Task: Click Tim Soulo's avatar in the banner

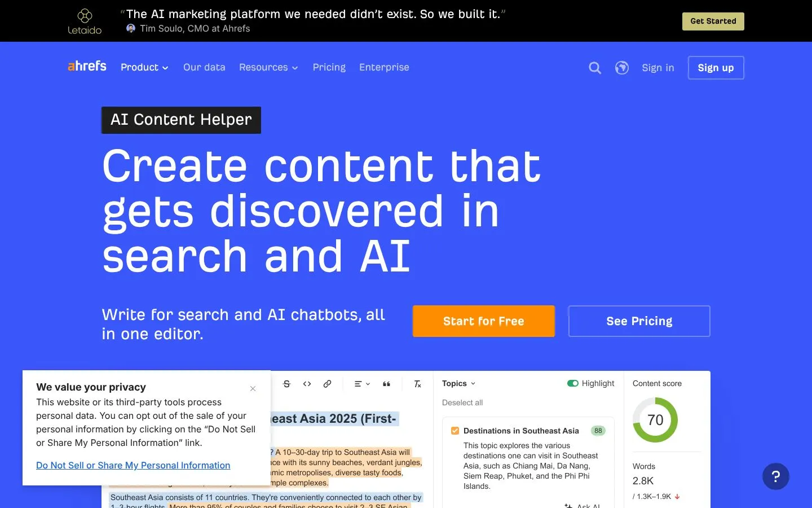Action: 131,28
